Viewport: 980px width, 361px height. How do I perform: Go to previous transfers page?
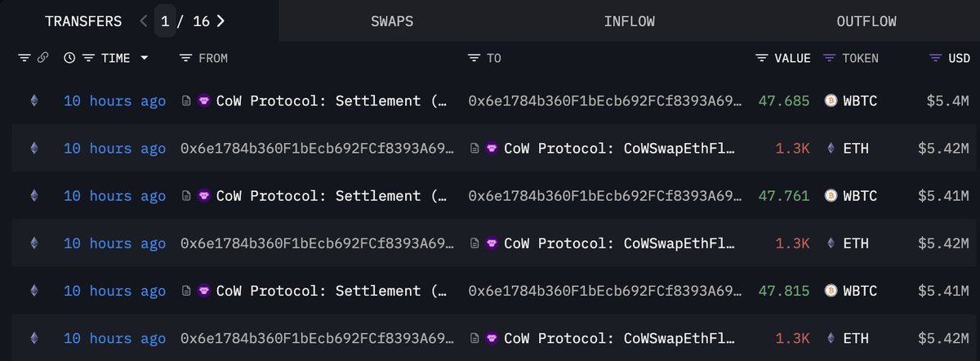coord(144,21)
